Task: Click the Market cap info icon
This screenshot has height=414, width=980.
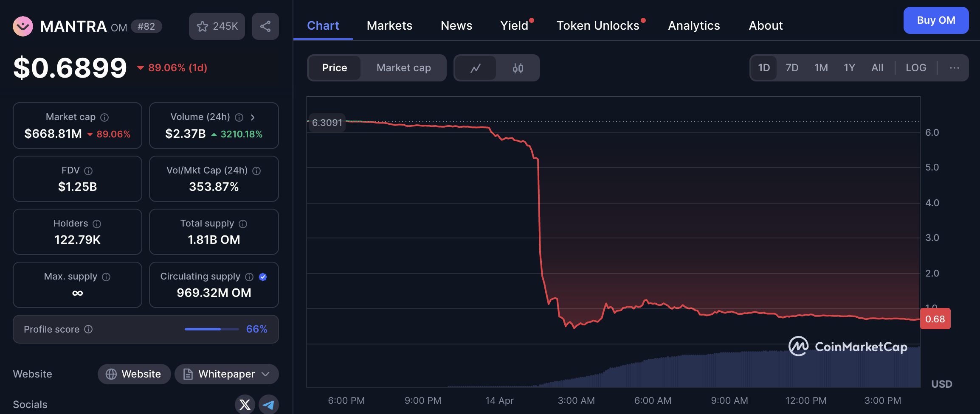Action: (x=104, y=117)
